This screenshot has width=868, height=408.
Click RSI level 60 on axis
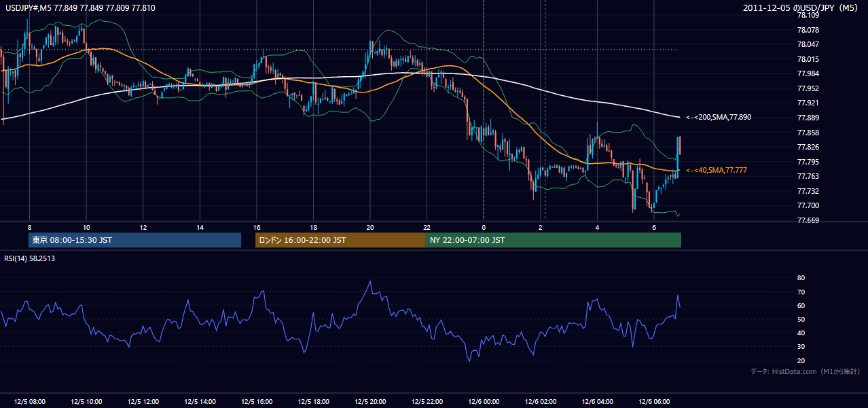801,305
